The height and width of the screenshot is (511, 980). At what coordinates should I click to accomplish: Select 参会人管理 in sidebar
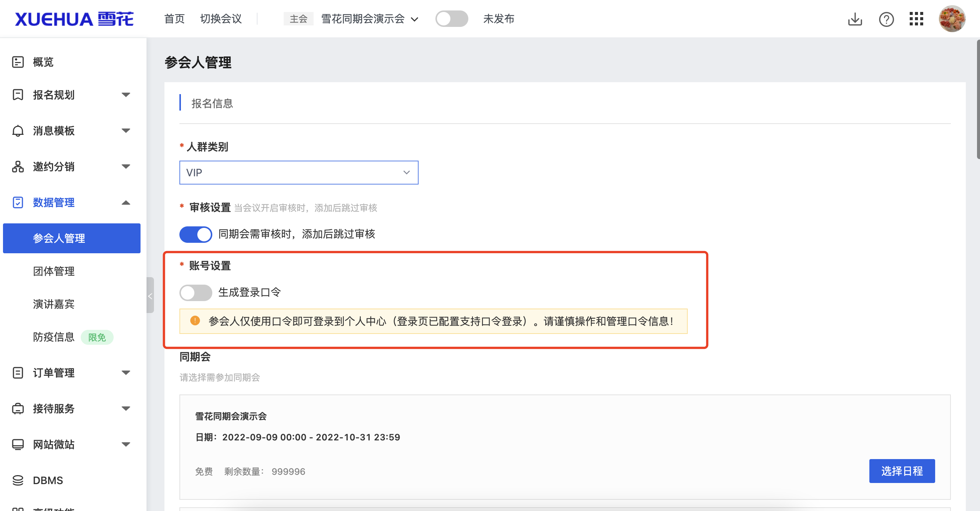(71, 238)
